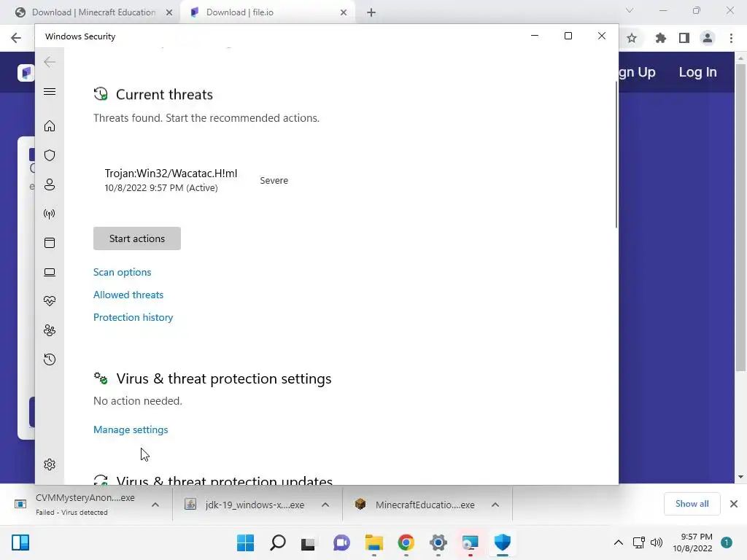The image size is (747, 560).
Task: Open Protection history link
Action: [133, 318]
